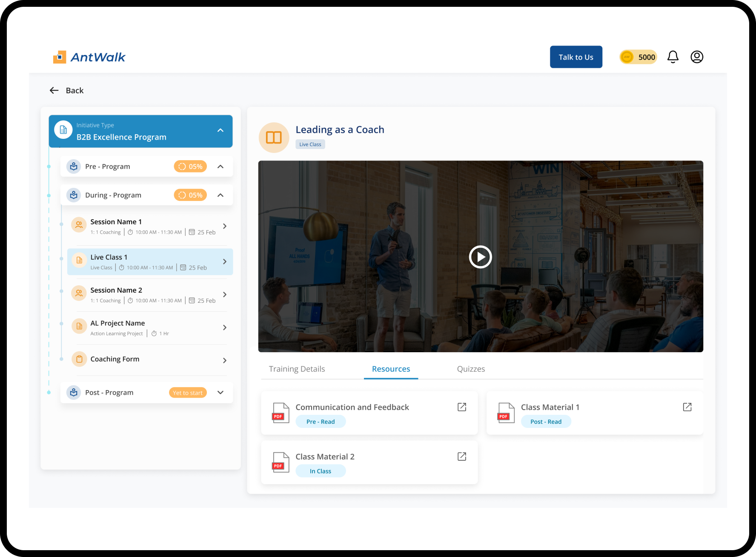
Task: Click the Session Name 2 coaching icon
Action: tap(79, 293)
